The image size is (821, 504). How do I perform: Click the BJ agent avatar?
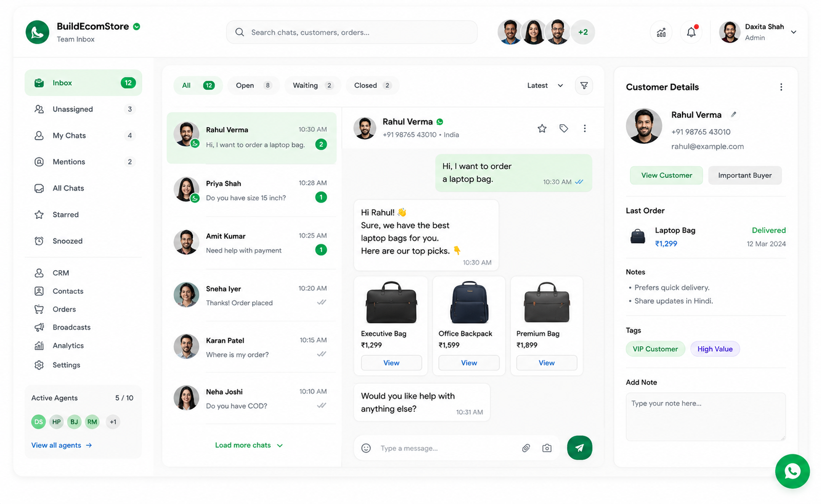point(74,422)
